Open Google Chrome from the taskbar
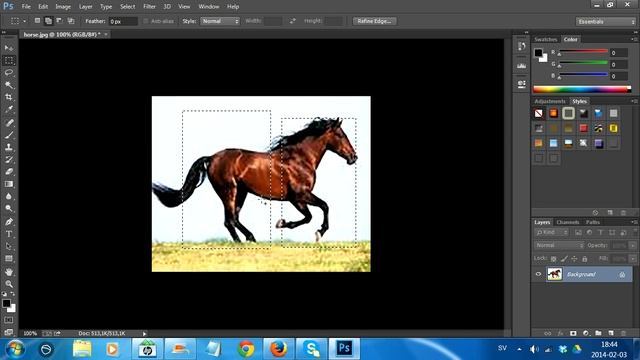 coord(246,349)
